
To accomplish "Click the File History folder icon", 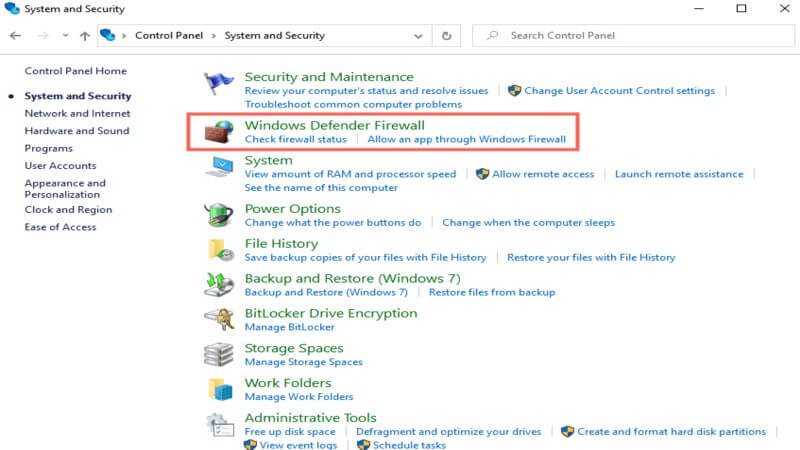I will [219, 250].
